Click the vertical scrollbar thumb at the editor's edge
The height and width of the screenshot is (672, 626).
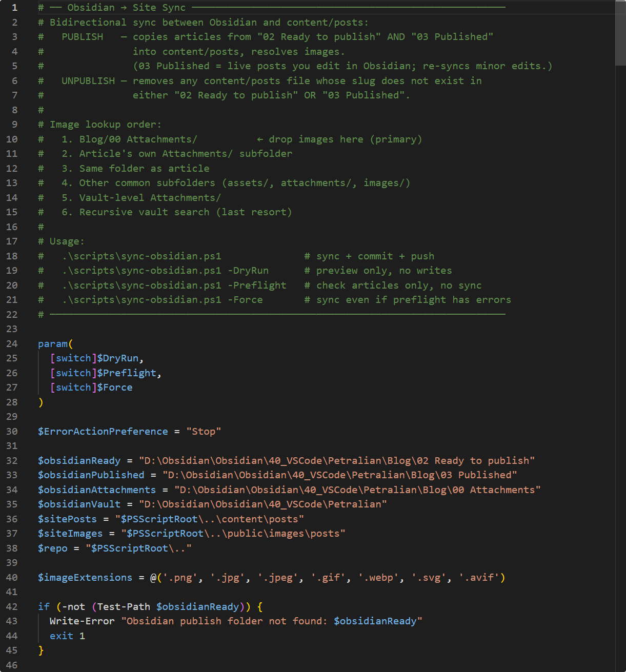(620, 33)
